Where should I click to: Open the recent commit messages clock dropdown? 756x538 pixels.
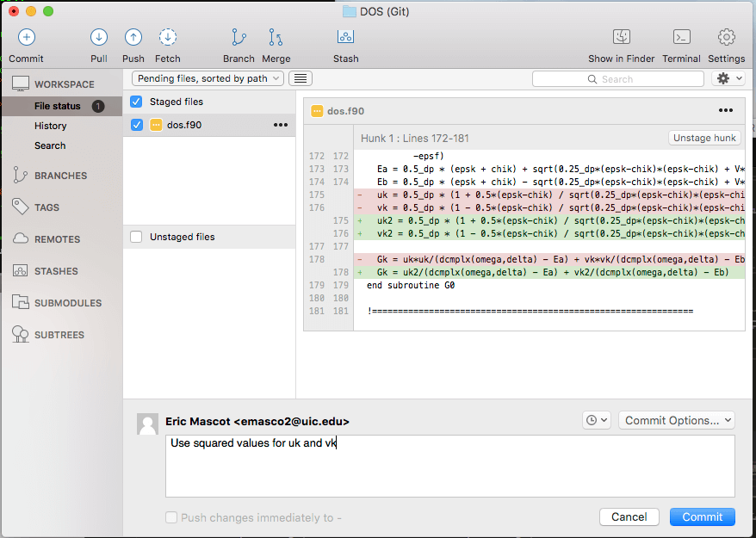597,420
